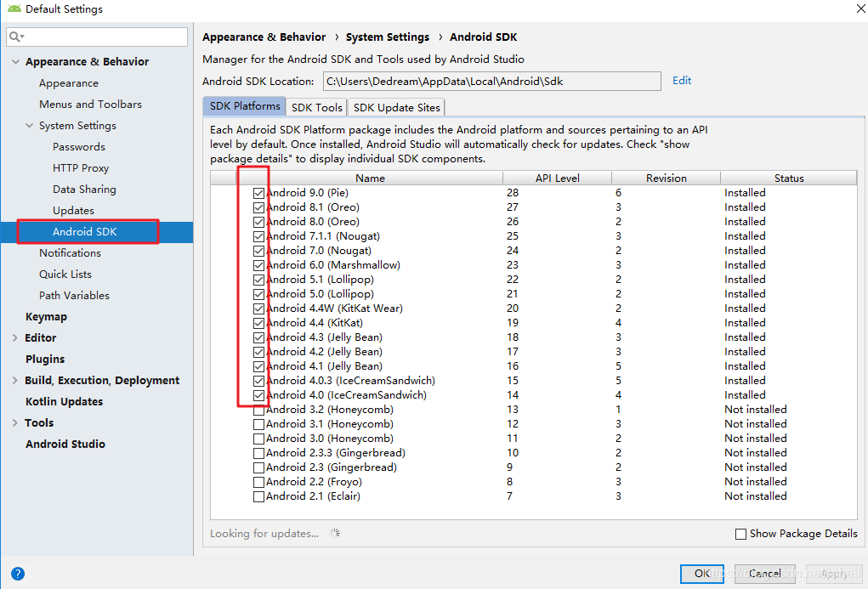Viewport: 868px width, 589px height.
Task: Switch to SDK Tools tab
Action: point(316,107)
